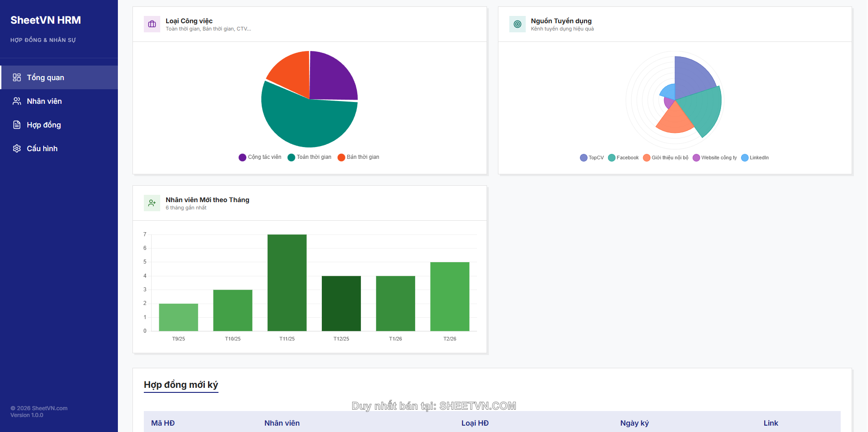This screenshot has width=868, height=432.
Task: Toggle Cộng tác viên legend in pie chart
Action: point(260,157)
